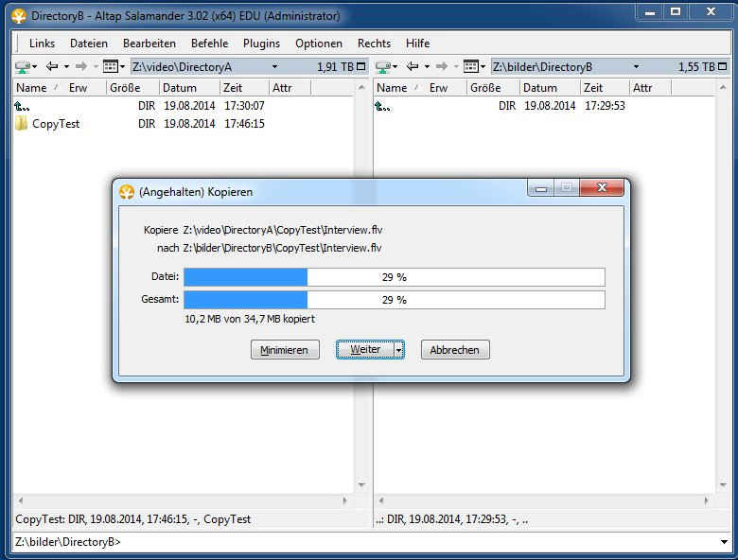Open the Links menu
Screen dimensions: 738x560
(x=42, y=44)
